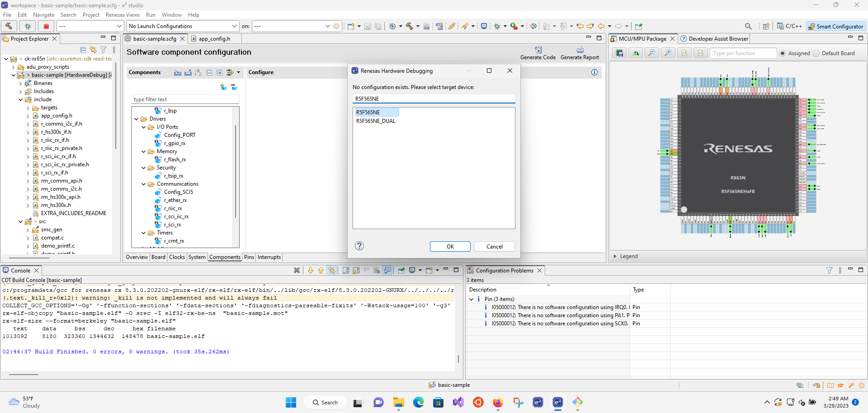
Task: Click the launch configuration gear icon
Action: [336, 26]
